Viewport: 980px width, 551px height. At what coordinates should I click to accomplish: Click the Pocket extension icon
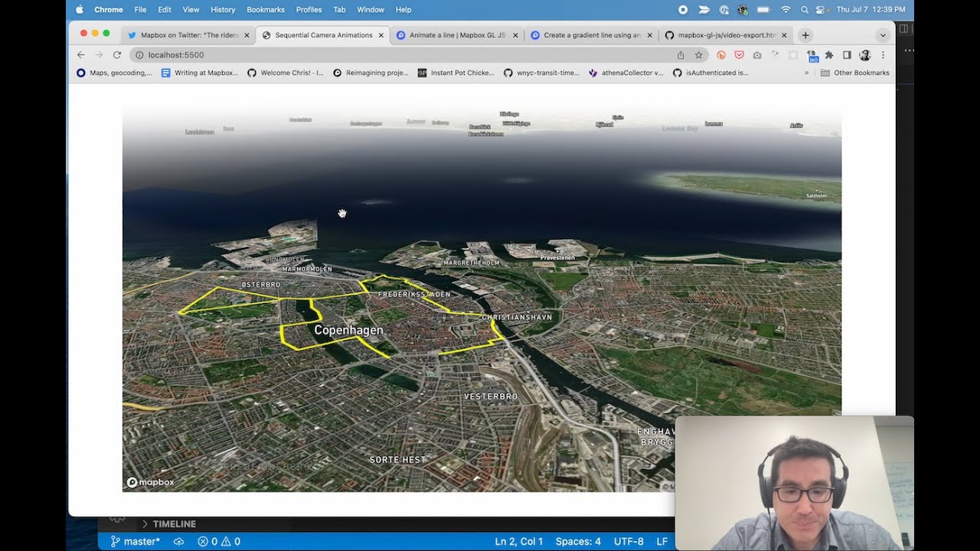click(739, 55)
